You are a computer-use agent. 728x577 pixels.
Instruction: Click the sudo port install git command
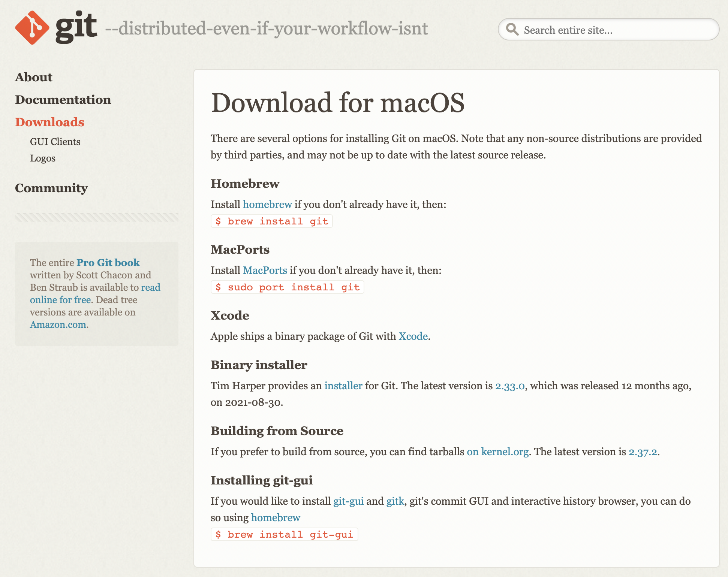(x=288, y=287)
